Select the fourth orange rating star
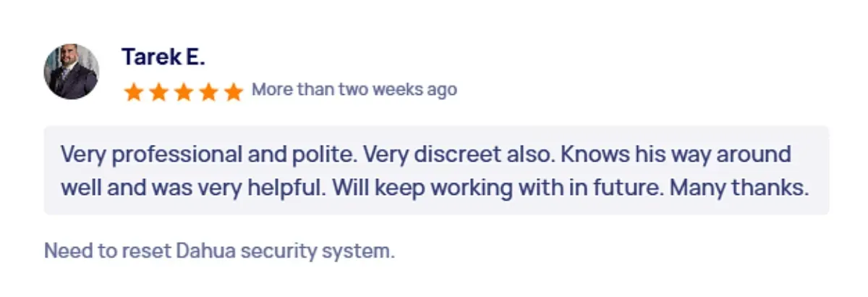Viewport: 868px width, 297px height. pos(208,91)
